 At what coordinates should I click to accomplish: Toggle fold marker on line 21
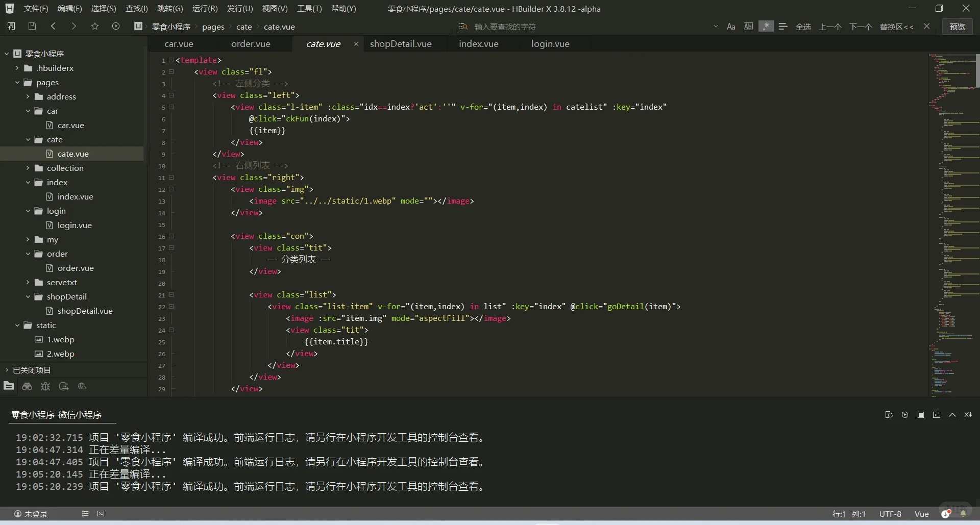(x=171, y=295)
